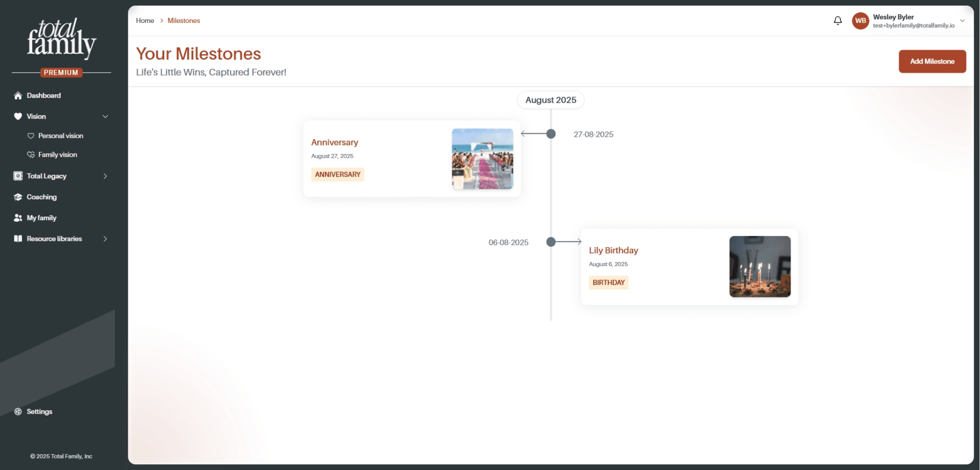The image size is (980, 470).
Task: Click the Family vision hearts icon
Action: click(31, 155)
